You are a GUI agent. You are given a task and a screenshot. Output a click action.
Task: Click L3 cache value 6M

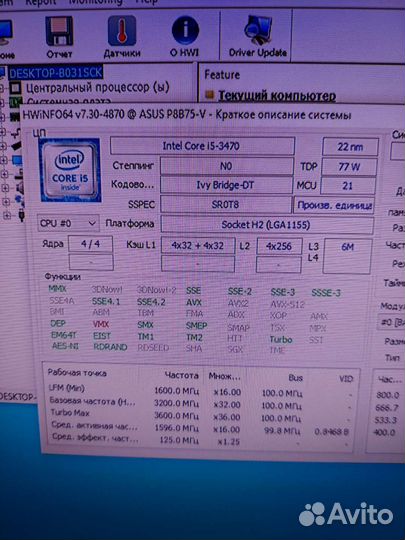pos(347,256)
